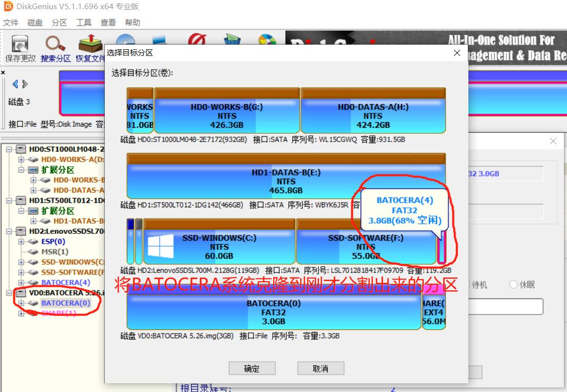The image size is (567, 392).
Task: Select SSD-SOFTWARE(F:) 55.0GB partition block
Action: pos(366,241)
